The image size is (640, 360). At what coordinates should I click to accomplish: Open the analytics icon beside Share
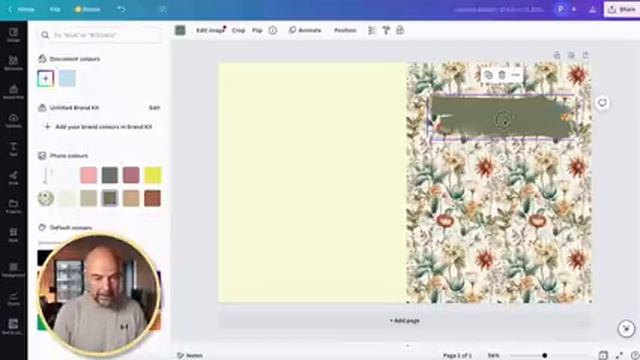(x=592, y=9)
